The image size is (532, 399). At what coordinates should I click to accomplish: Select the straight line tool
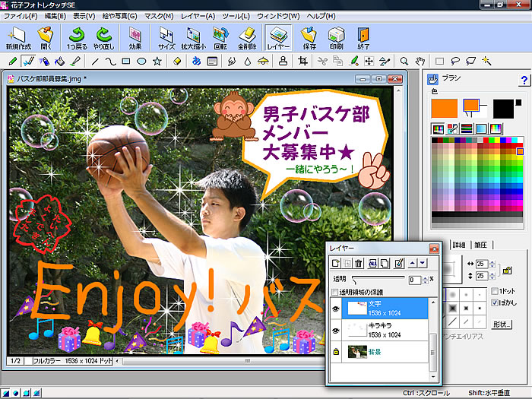[95, 62]
